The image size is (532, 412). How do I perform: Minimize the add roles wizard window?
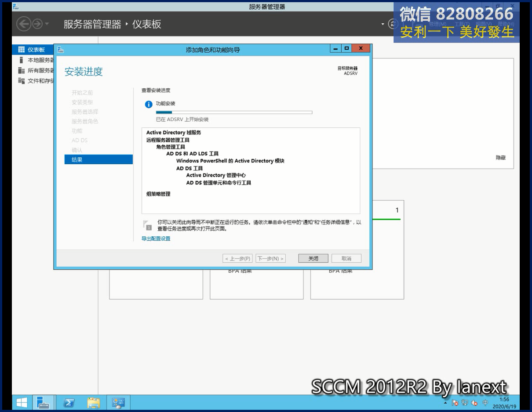click(335, 48)
